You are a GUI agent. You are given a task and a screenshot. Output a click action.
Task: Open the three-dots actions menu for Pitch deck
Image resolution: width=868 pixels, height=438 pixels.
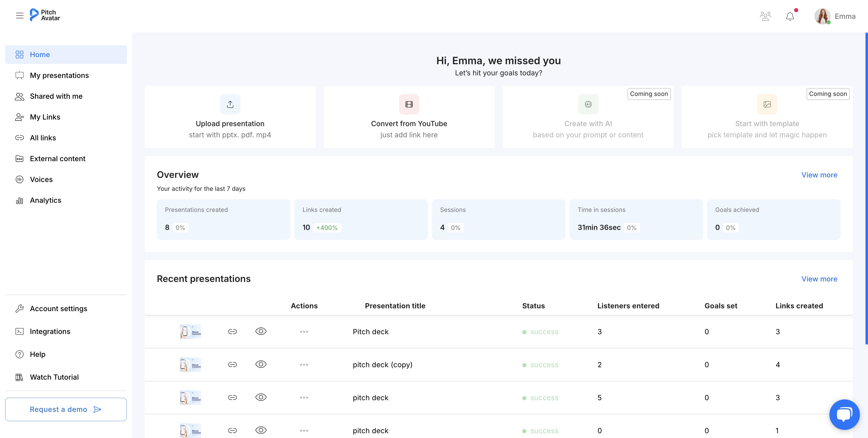(x=304, y=331)
